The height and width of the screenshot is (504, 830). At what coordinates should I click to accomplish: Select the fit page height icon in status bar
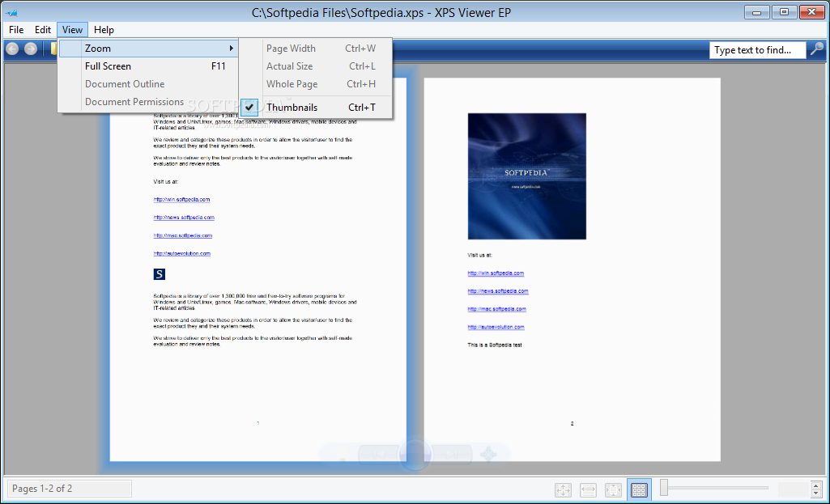[x=614, y=489]
